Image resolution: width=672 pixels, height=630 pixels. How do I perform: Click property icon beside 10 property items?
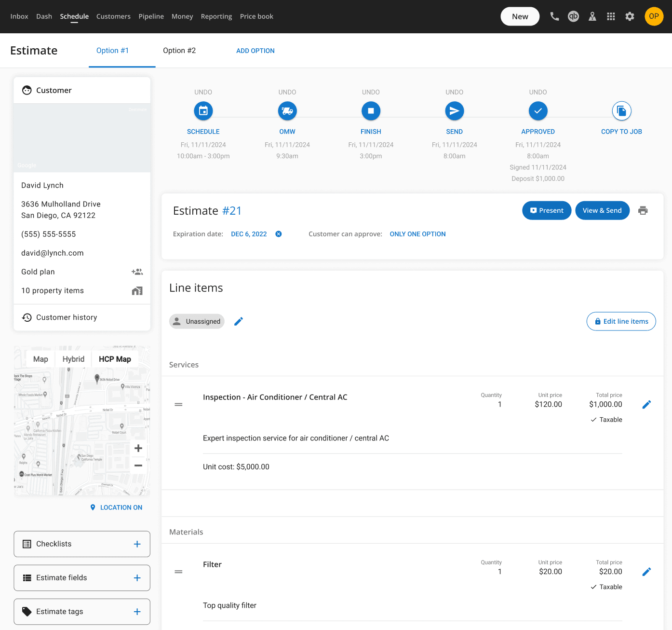137,291
